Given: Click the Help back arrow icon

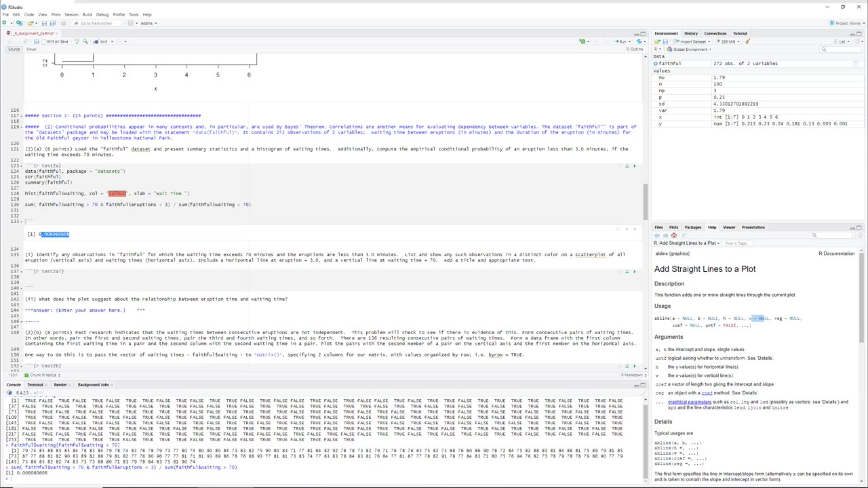Looking at the screenshot, I should click(x=657, y=235).
